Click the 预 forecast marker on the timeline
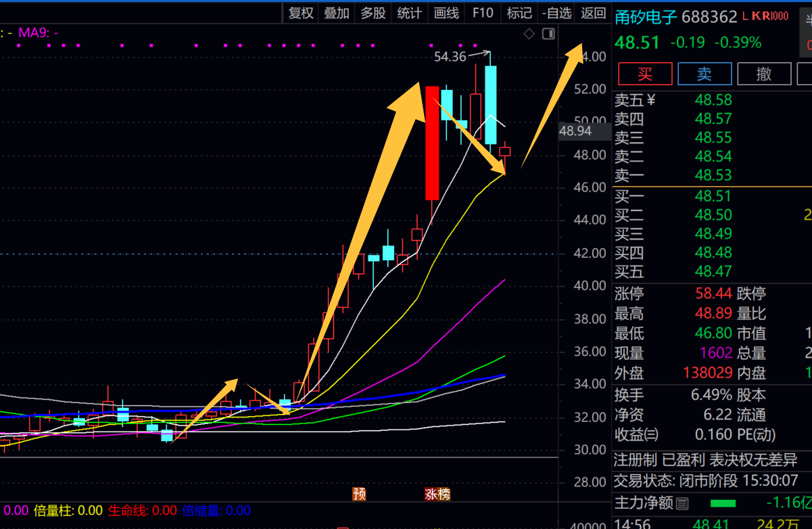Image resolution: width=812 pixels, height=529 pixels. tap(359, 494)
